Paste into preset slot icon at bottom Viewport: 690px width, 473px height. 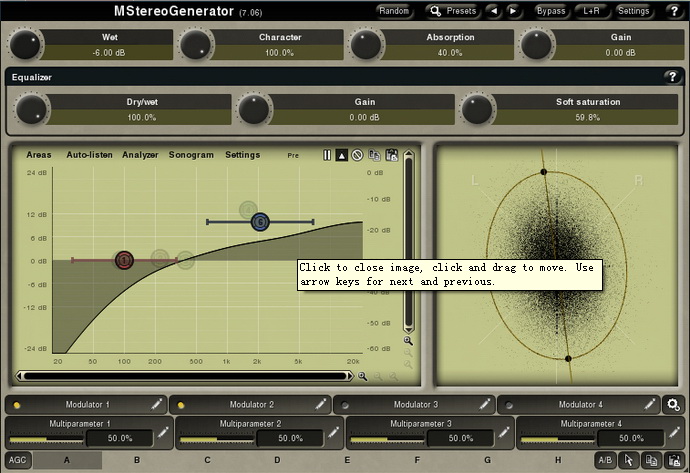(x=674, y=460)
